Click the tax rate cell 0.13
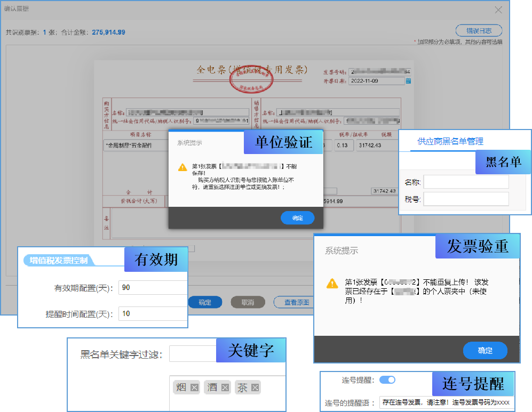 [x=343, y=146]
